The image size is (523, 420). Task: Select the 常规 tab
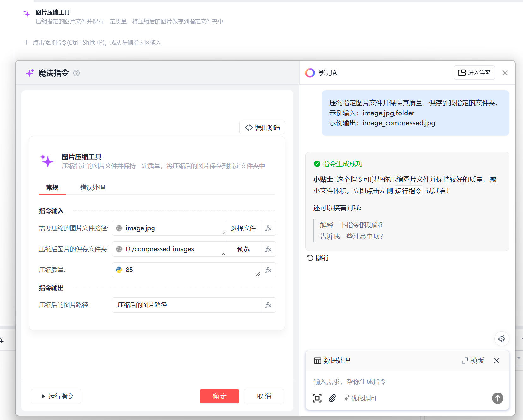tap(52, 187)
